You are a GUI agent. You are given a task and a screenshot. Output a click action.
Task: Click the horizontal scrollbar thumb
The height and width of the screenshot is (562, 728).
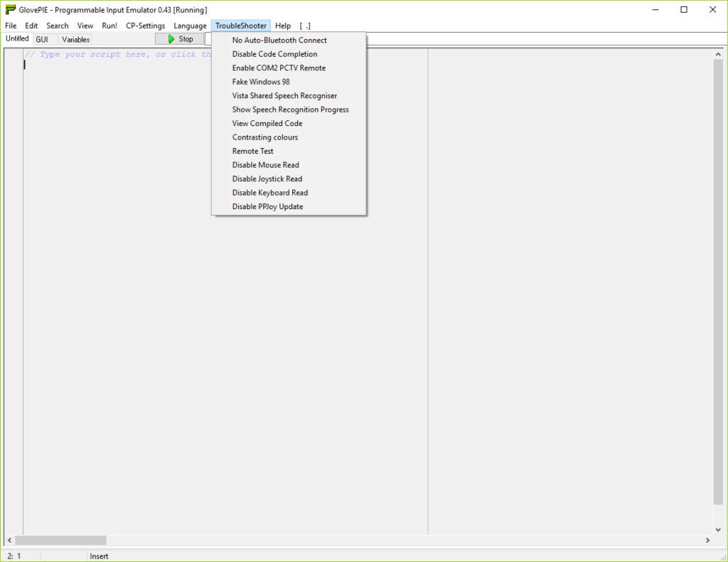[61, 540]
